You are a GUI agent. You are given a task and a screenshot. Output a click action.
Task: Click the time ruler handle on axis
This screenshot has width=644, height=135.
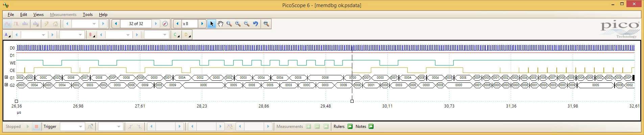[352, 101]
